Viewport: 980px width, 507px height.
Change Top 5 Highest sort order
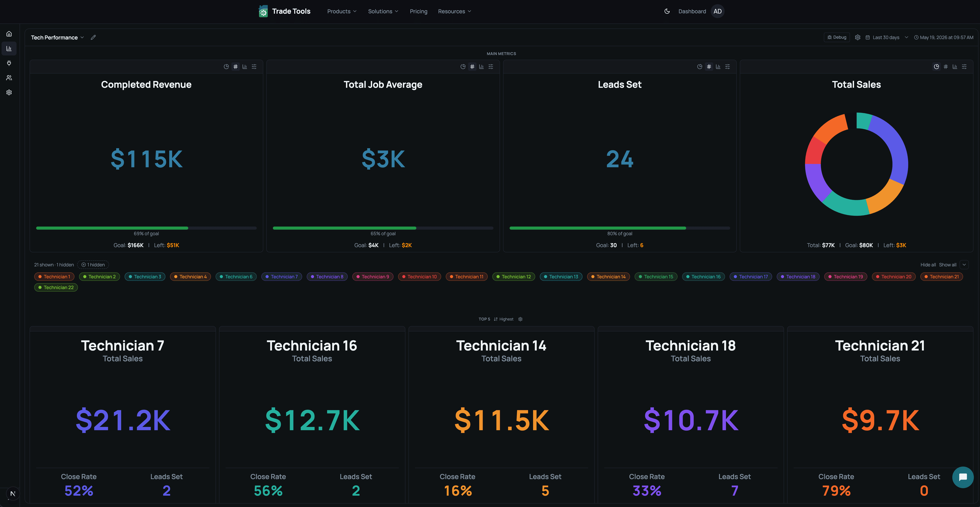pyautogui.click(x=503, y=319)
